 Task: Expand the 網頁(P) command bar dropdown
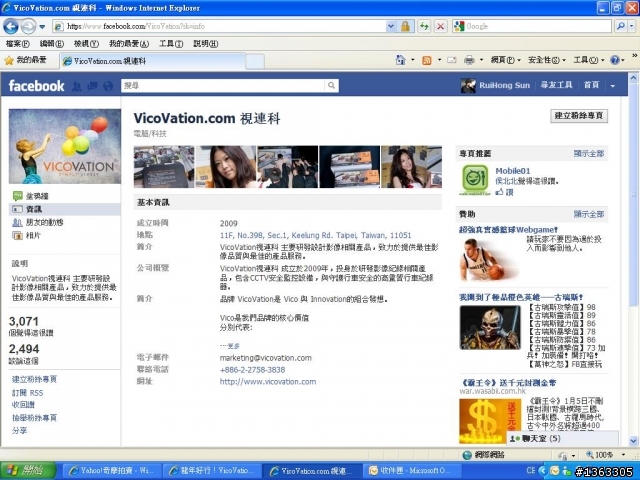click(x=506, y=60)
